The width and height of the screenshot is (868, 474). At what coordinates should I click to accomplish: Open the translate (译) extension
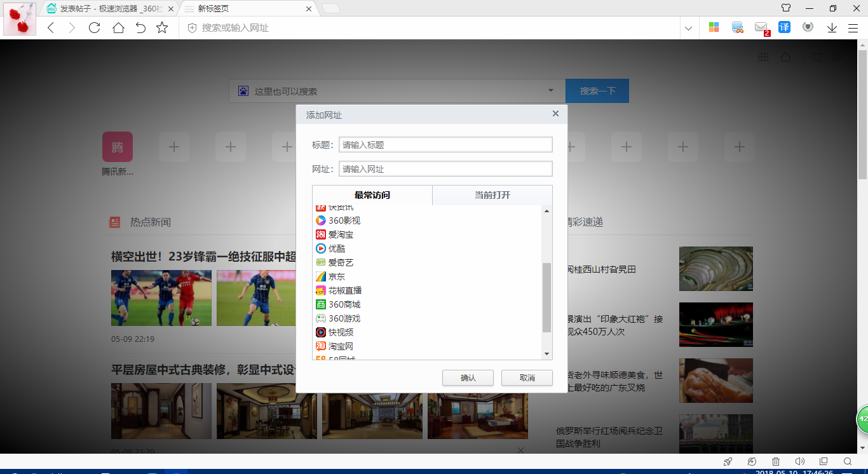pyautogui.click(x=785, y=27)
